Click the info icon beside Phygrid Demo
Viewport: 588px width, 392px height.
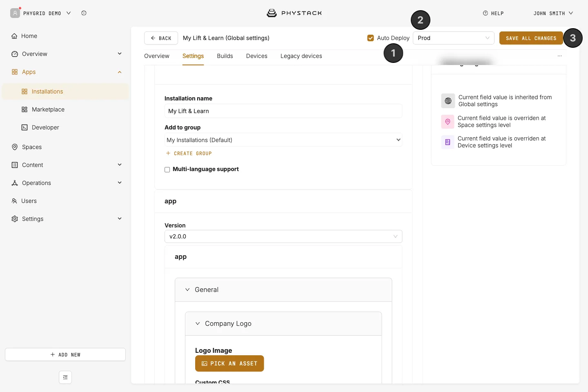84,13
